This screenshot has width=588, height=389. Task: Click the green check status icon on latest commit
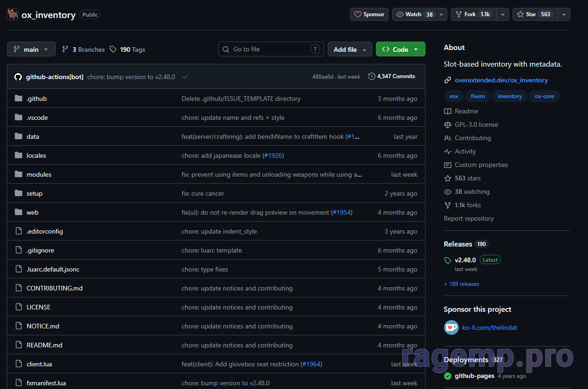[185, 77]
